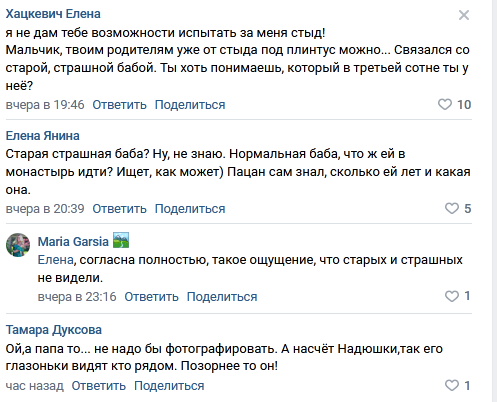
Task: Reply to Maria Garsia's comment
Action: click(151, 297)
